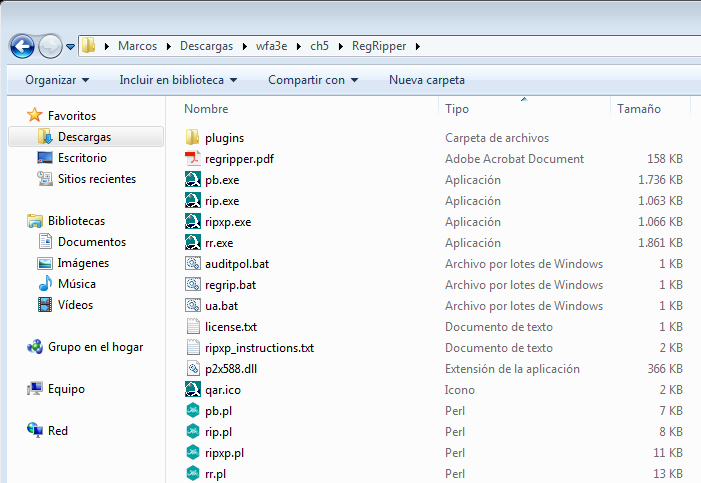Select the p2x588.dll file icon
Screen dimensions: 701x483
[194, 369]
